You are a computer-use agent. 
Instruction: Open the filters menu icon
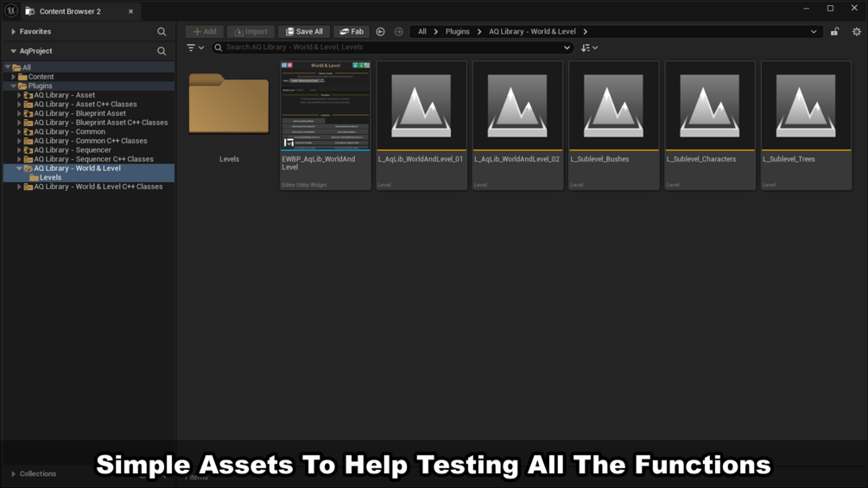click(195, 48)
